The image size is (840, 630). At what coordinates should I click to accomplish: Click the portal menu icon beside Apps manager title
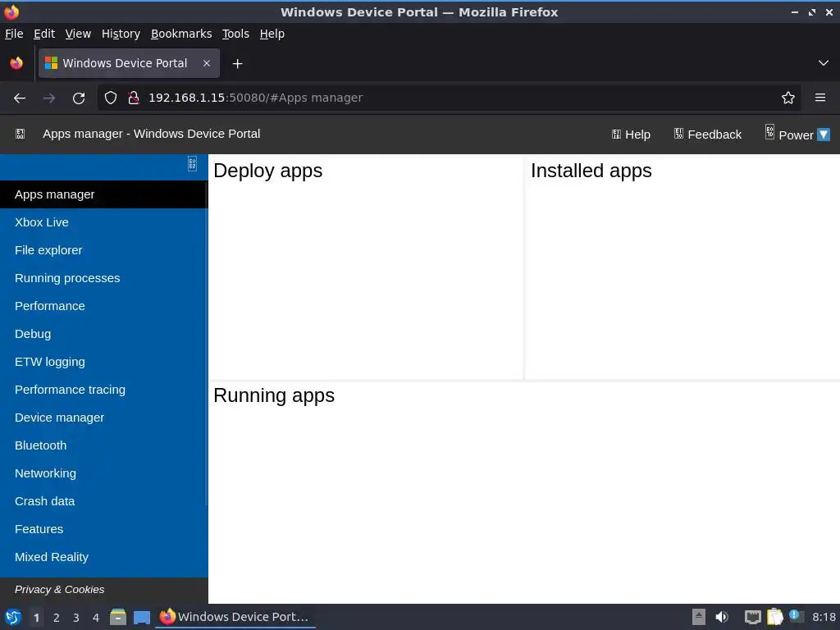click(x=21, y=134)
